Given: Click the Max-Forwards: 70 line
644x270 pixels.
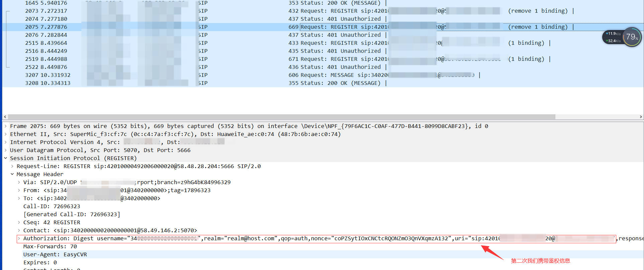Looking at the screenshot, I should pos(50,247).
